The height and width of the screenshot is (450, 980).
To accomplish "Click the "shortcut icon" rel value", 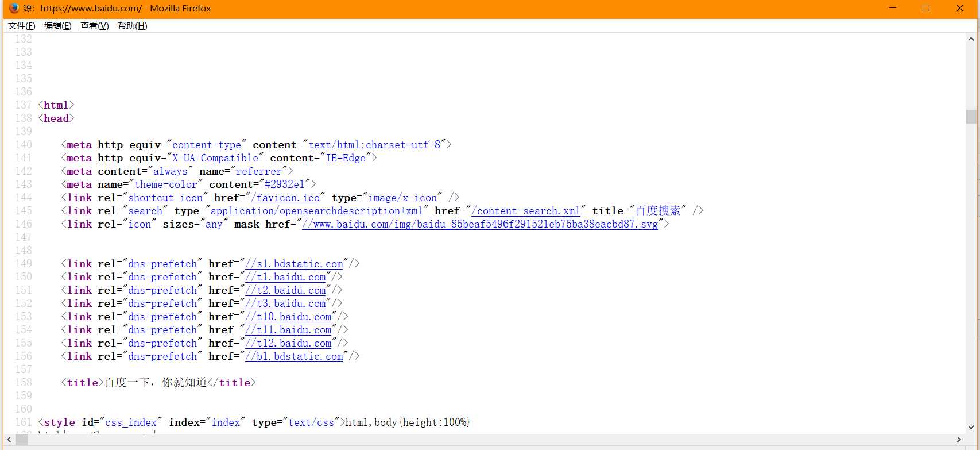I will 165,198.
